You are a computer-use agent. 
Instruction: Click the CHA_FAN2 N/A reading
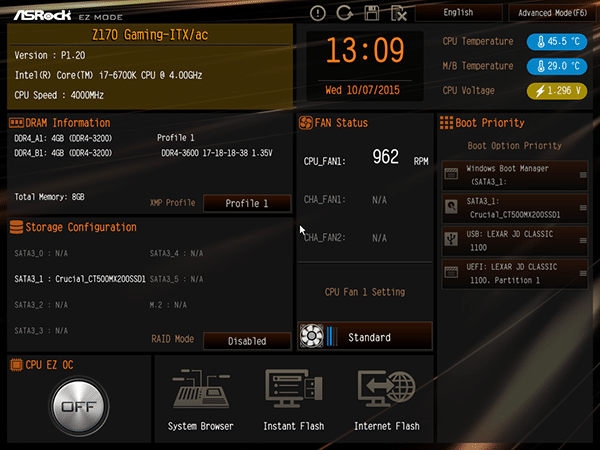(x=345, y=238)
